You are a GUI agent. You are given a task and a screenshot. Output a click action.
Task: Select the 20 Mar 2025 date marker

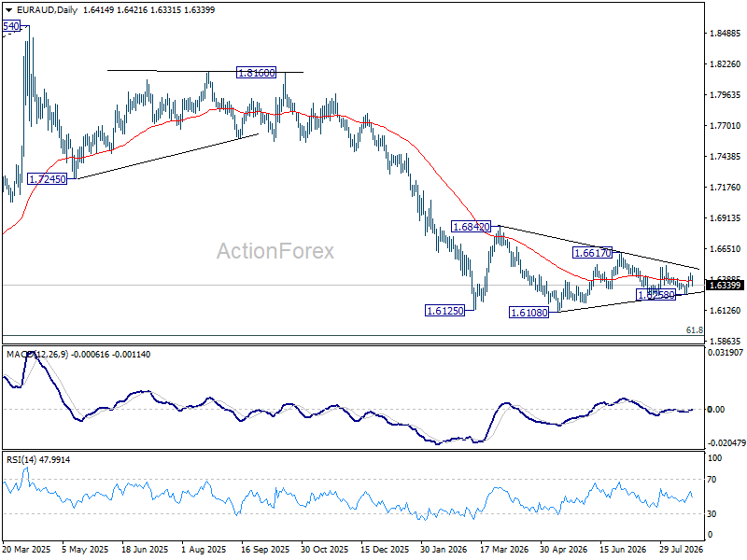click(x=26, y=549)
